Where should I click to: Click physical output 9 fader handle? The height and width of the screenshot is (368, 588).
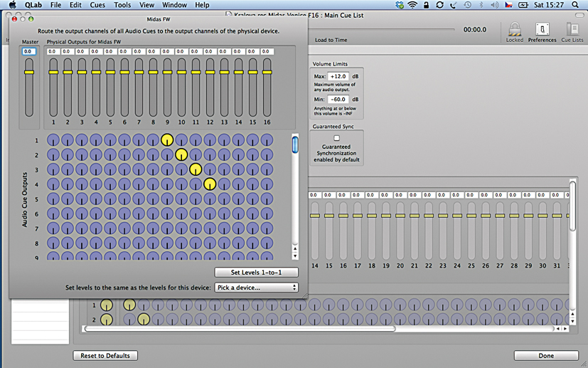(167, 72)
